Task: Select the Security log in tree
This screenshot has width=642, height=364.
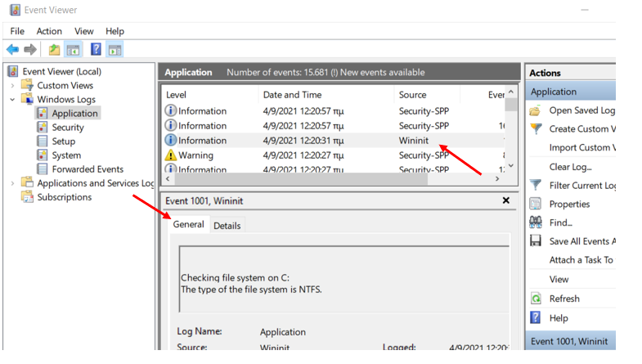Action: click(x=68, y=128)
